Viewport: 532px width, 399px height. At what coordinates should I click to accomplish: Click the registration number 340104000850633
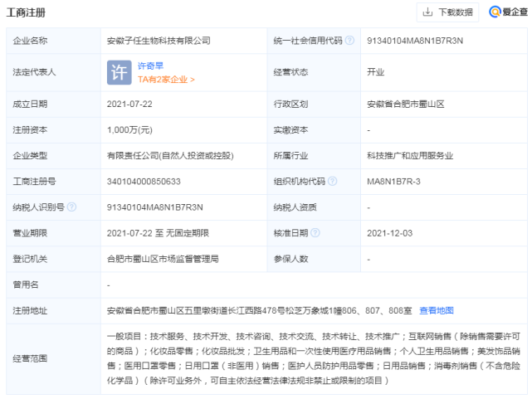coord(144,182)
